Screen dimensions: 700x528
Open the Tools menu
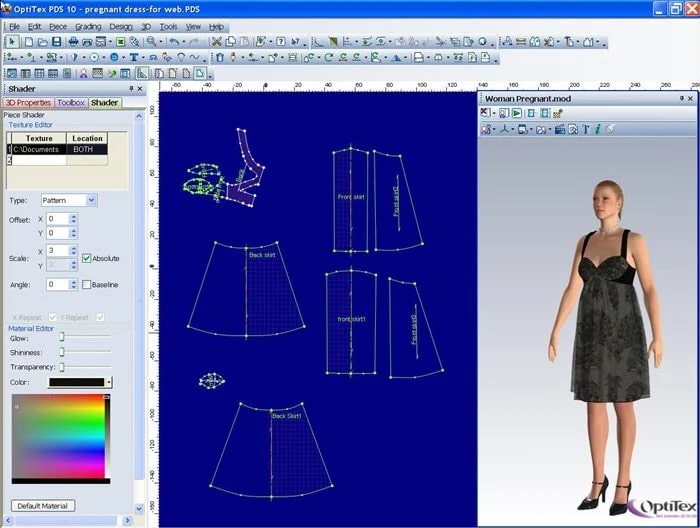tap(168, 27)
